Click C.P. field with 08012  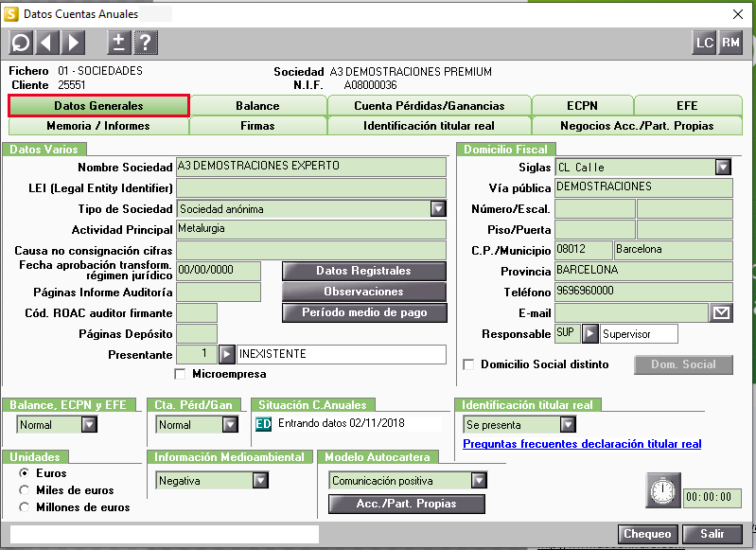click(x=584, y=251)
